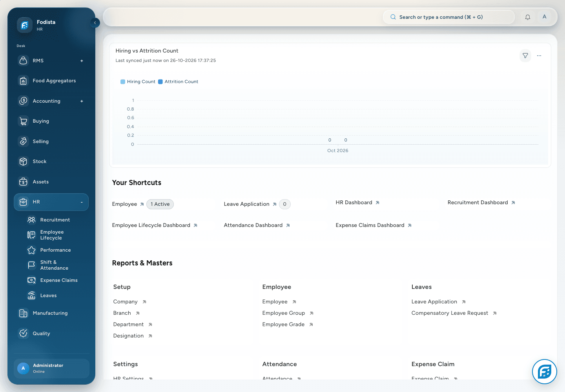
Task: Click the Stock box icon
Action: click(x=24, y=162)
